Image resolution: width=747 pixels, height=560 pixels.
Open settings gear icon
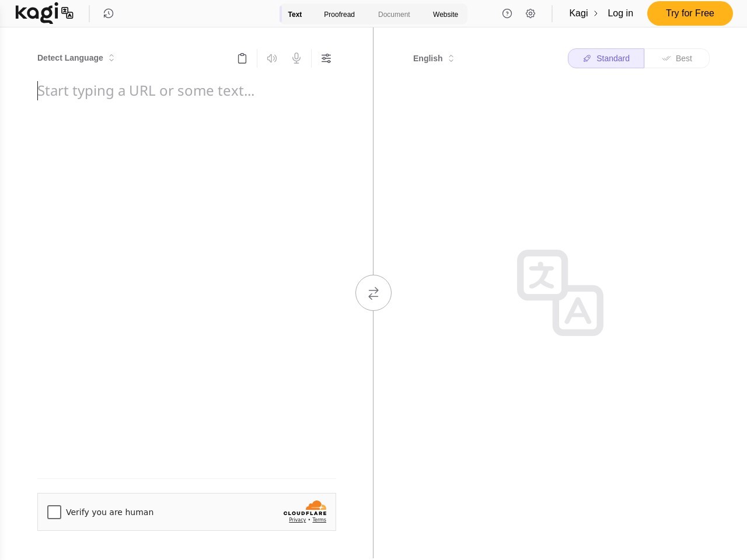coord(530,13)
